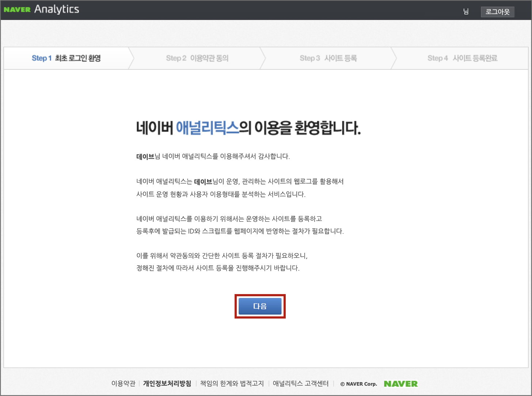Open the 개인정보처리방침 privacy policy link
This screenshot has height=396, width=532.
pyautogui.click(x=167, y=384)
